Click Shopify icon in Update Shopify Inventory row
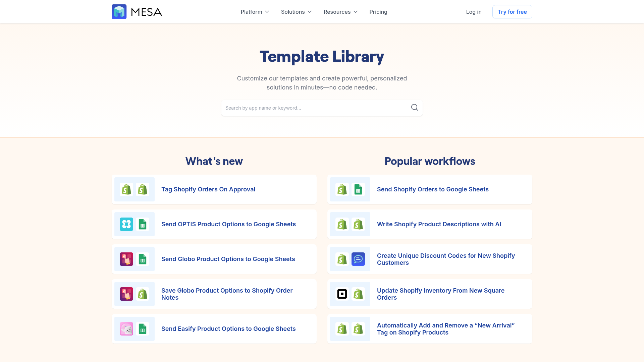 tap(358, 294)
